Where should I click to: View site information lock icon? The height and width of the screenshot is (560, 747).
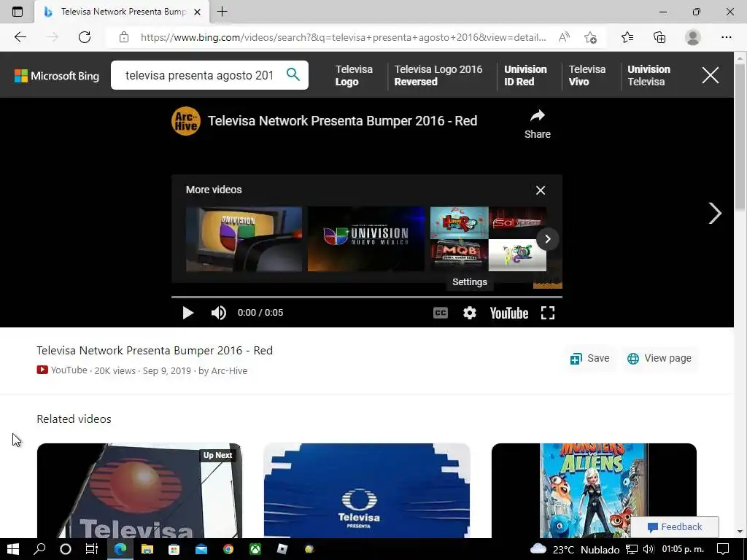click(124, 37)
